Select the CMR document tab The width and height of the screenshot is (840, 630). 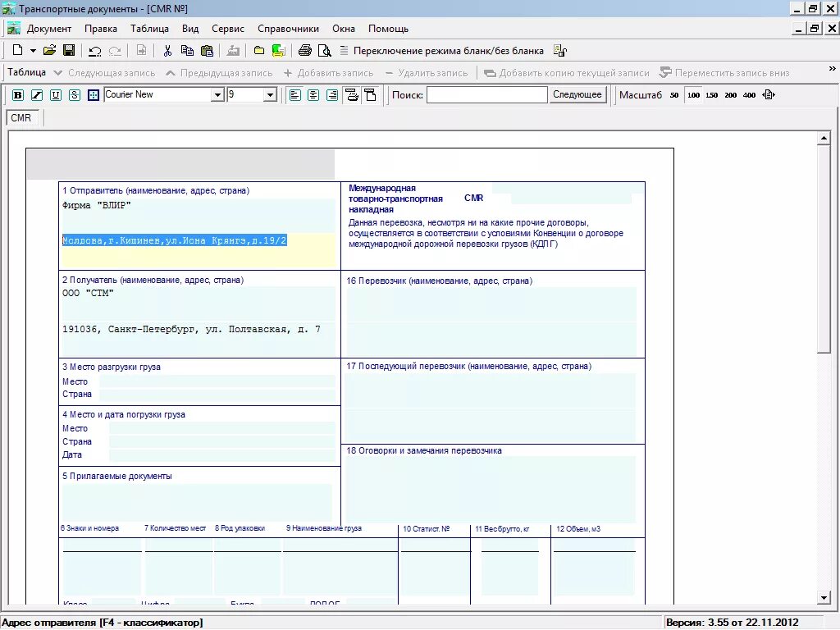tap(21, 118)
